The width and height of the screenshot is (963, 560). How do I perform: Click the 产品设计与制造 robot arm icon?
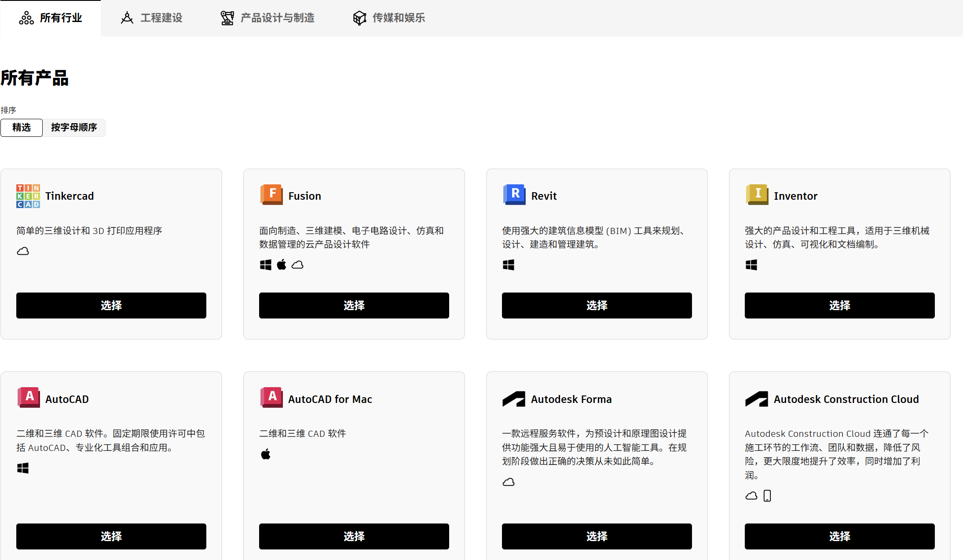tap(227, 18)
